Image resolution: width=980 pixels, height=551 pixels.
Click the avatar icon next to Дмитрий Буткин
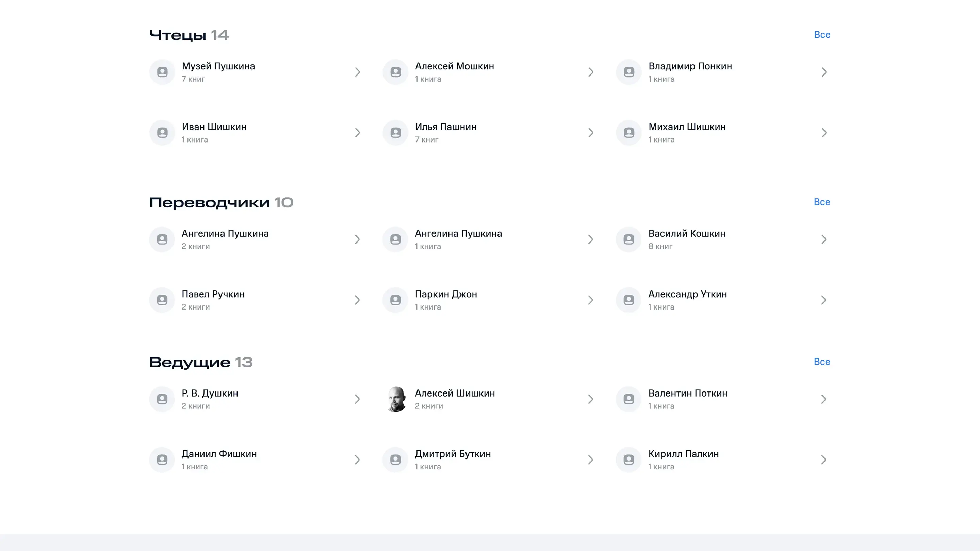(x=396, y=460)
